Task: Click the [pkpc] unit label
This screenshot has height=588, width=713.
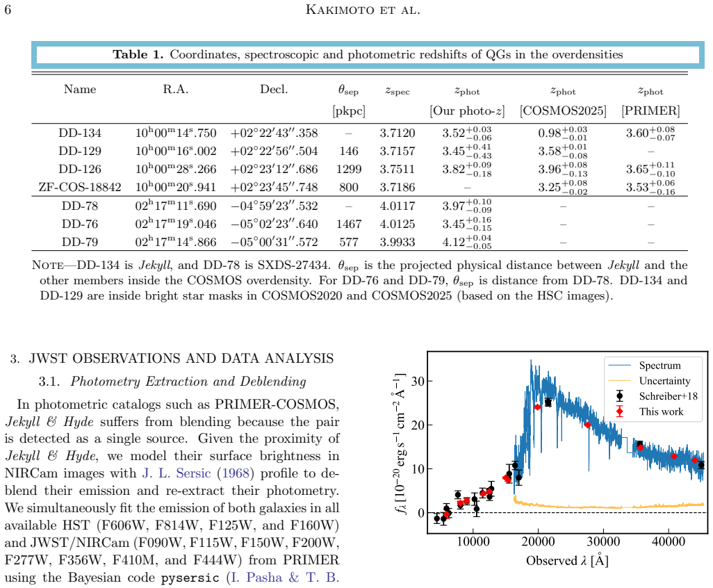Action: click(349, 111)
